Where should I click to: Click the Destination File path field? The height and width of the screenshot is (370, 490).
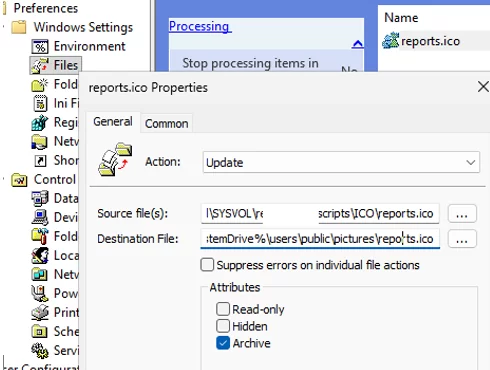[320, 239]
